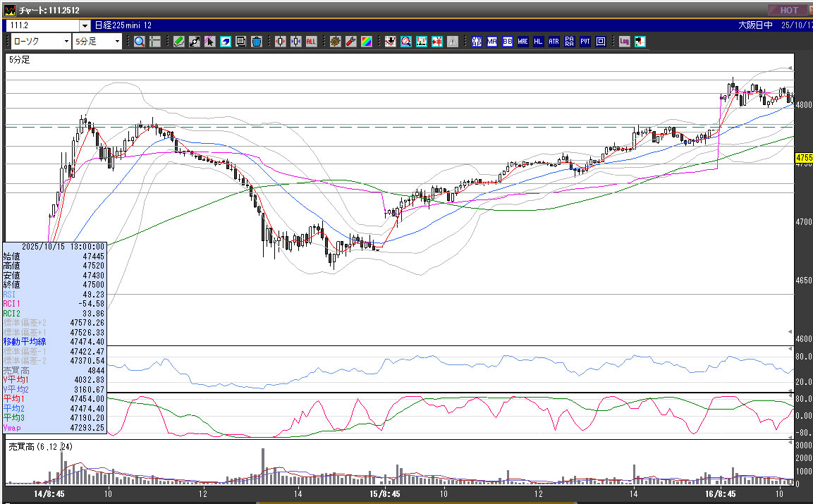Toggle the MA moving average indicator

coord(492,42)
